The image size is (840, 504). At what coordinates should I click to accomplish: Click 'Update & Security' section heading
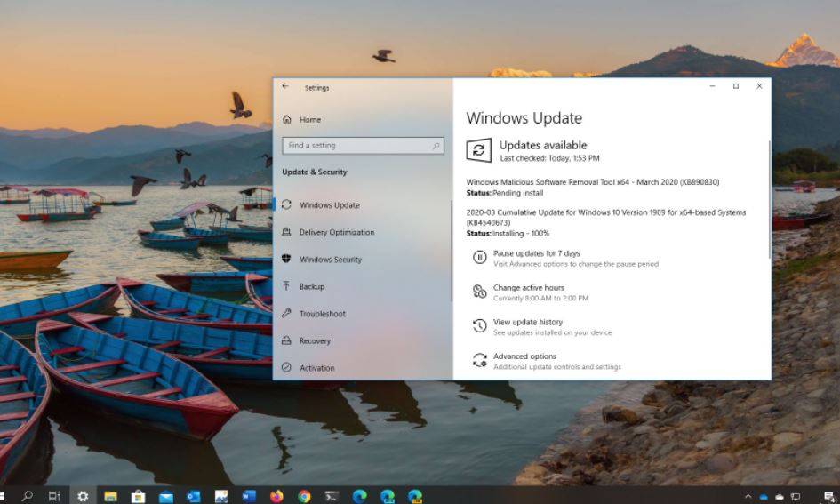point(315,172)
